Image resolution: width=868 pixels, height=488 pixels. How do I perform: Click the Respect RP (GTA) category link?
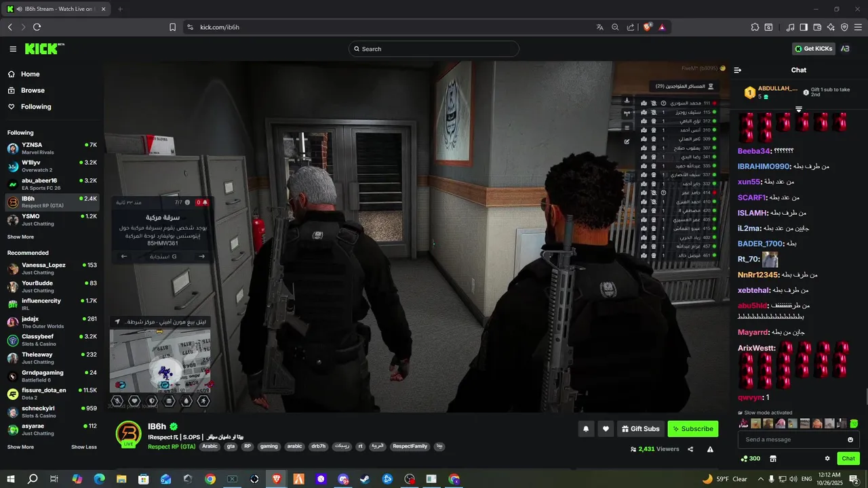click(172, 447)
